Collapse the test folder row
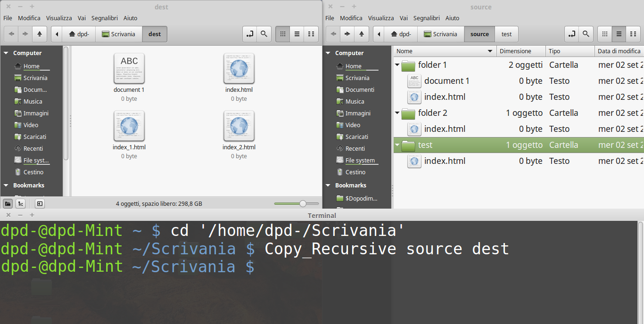Screen dimensions: 644x324 [x=397, y=145]
